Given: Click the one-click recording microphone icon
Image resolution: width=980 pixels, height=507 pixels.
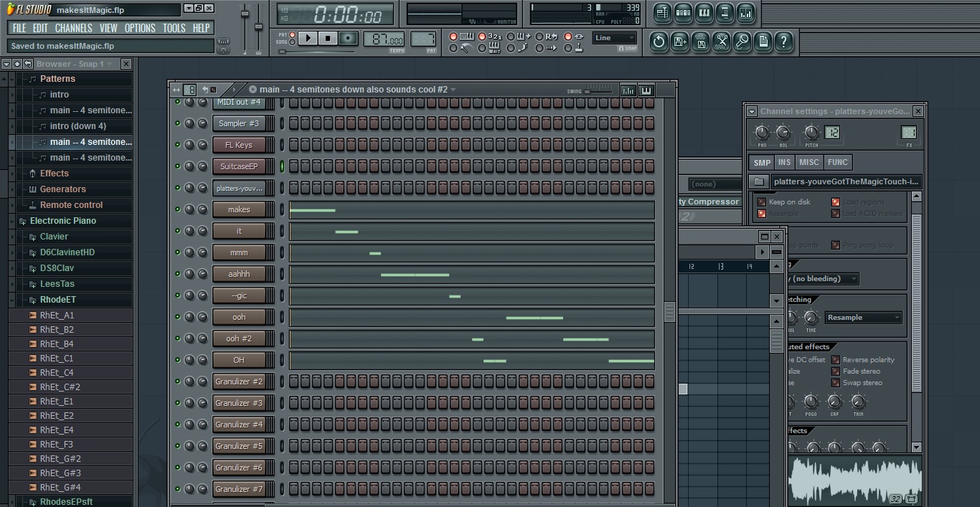Looking at the screenshot, I should tap(742, 42).
